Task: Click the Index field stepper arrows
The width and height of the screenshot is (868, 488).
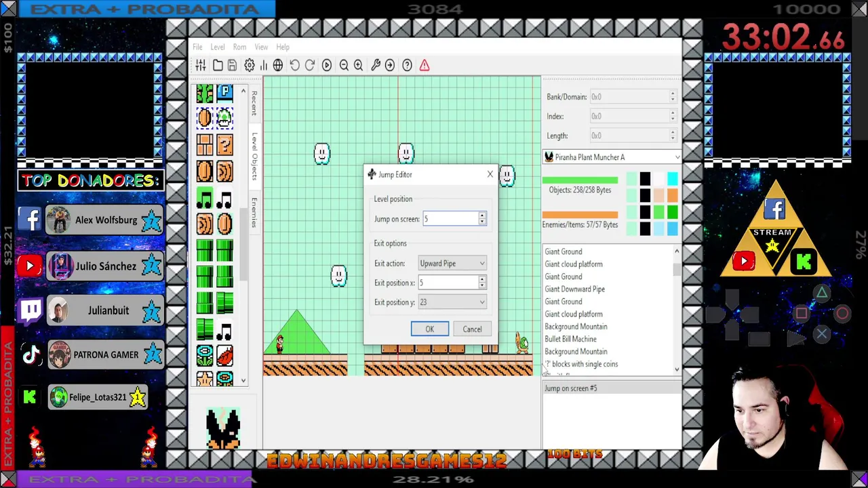Action: coord(673,117)
